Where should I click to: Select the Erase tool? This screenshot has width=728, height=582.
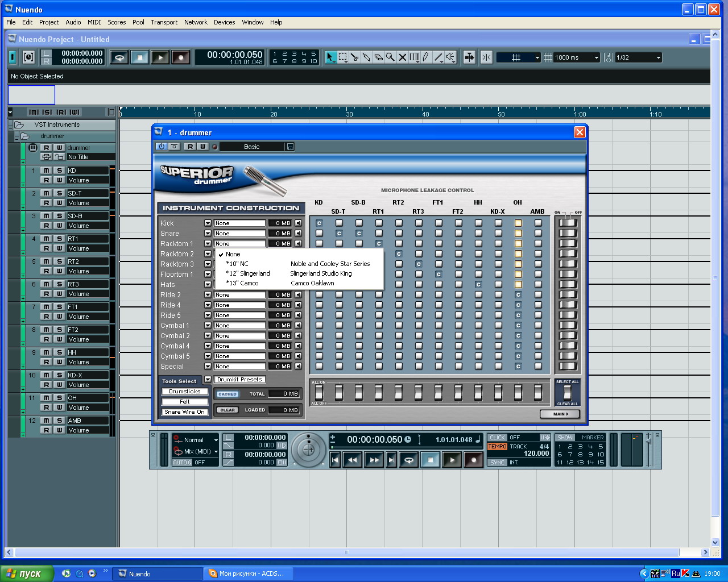point(379,57)
